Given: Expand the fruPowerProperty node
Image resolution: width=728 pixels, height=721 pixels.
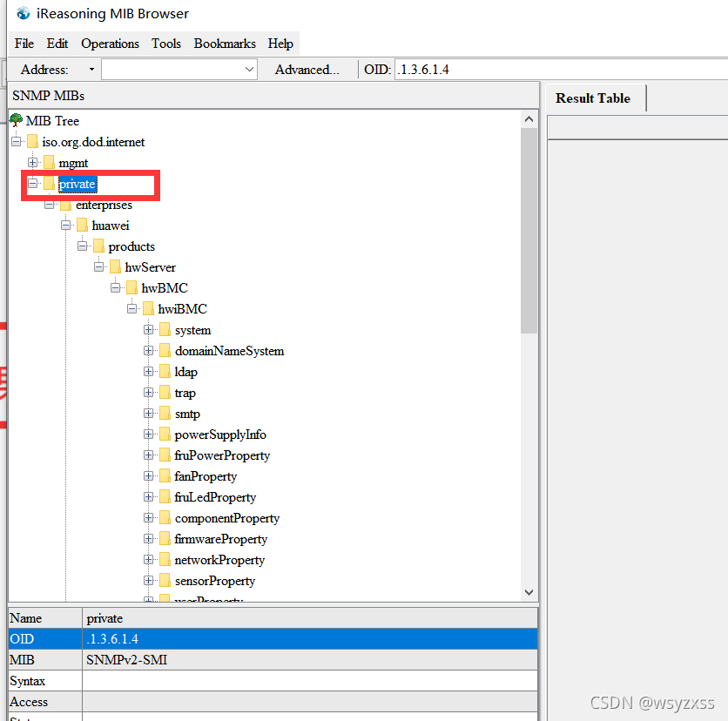Looking at the screenshot, I should click(149, 455).
